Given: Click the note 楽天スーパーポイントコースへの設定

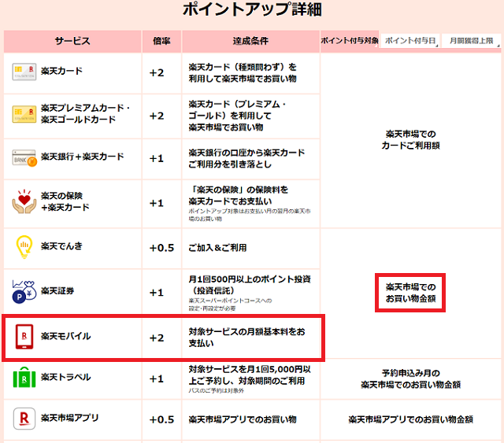Looking at the screenshot, I should (230, 305).
